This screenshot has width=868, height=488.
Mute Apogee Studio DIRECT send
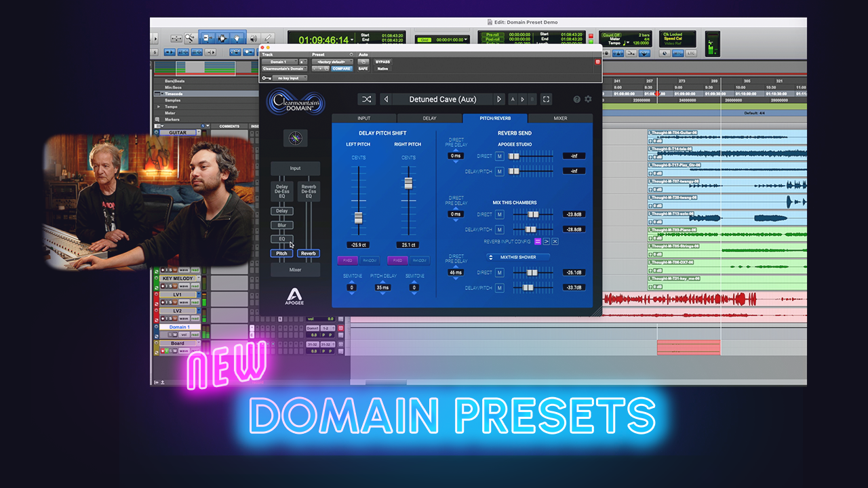pos(500,156)
